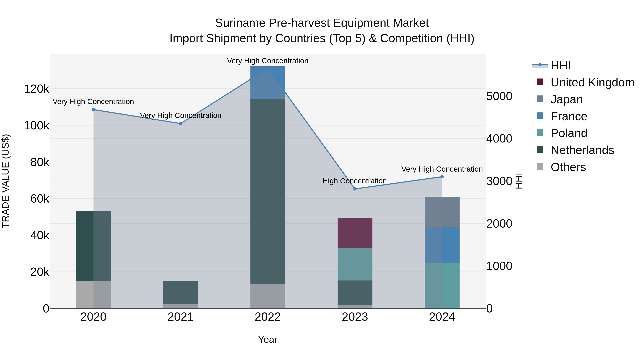Click the 3000 right axis label
Viewport: 644px width, 362px height.
click(x=499, y=181)
